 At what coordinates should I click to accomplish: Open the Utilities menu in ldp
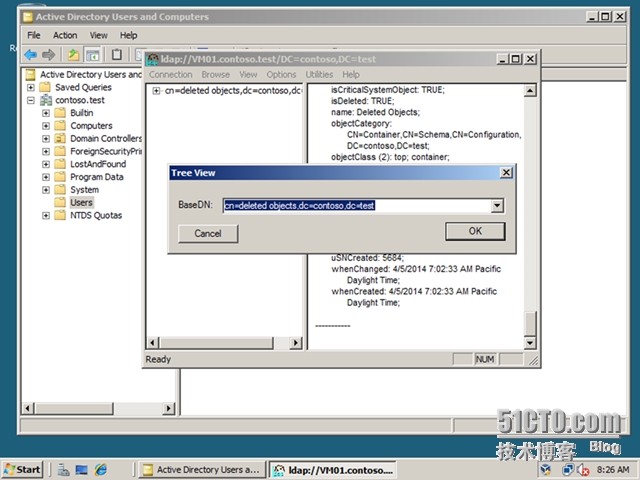[319, 75]
